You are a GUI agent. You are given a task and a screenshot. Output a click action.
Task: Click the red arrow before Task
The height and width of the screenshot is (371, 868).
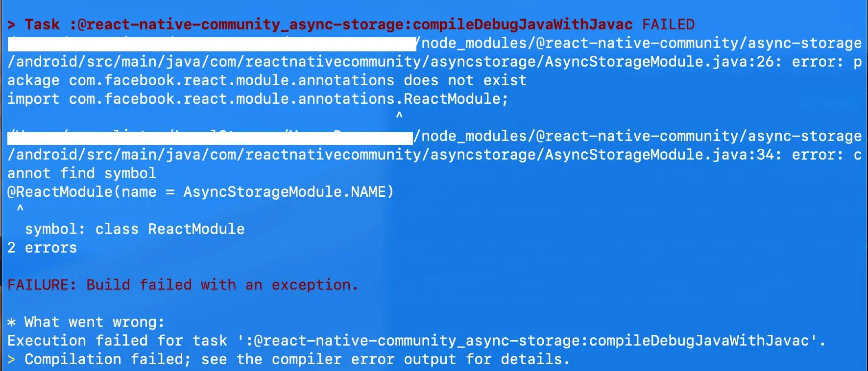(x=11, y=24)
